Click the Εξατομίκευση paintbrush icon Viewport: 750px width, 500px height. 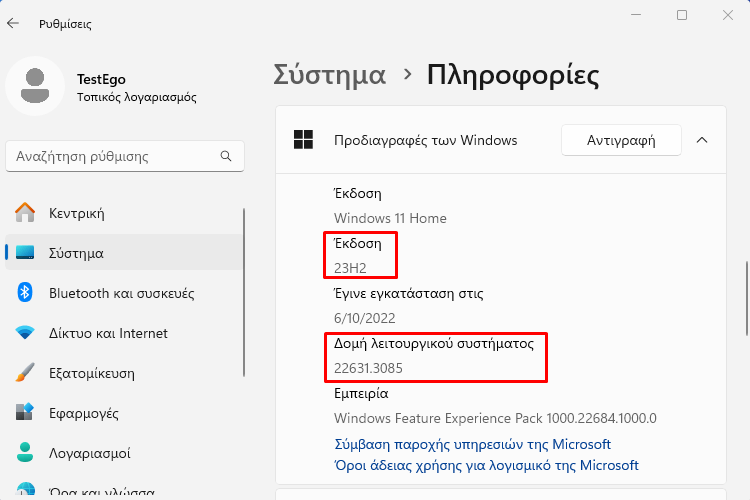click(x=25, y=372)
